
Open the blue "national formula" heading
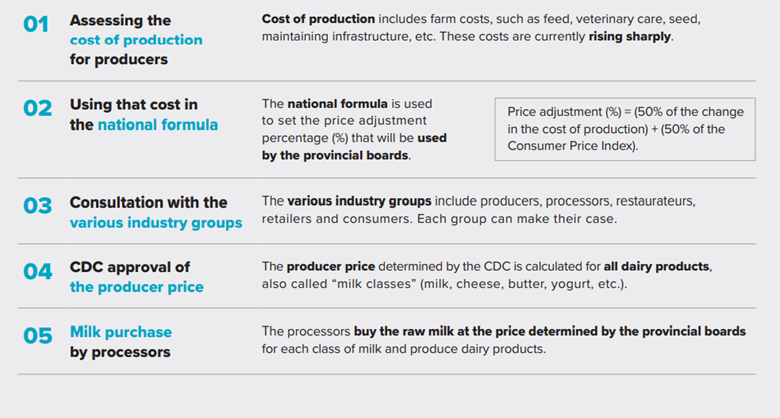pos(157,125)
